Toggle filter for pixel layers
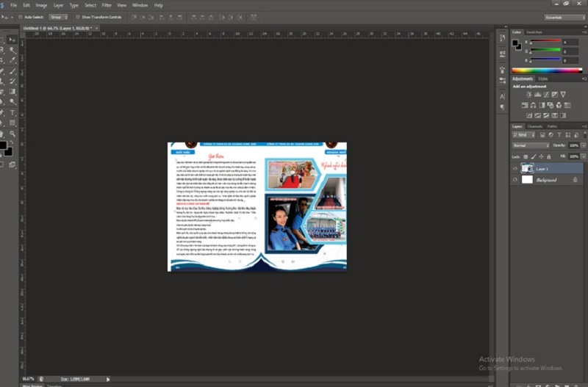 pos(542,135)
